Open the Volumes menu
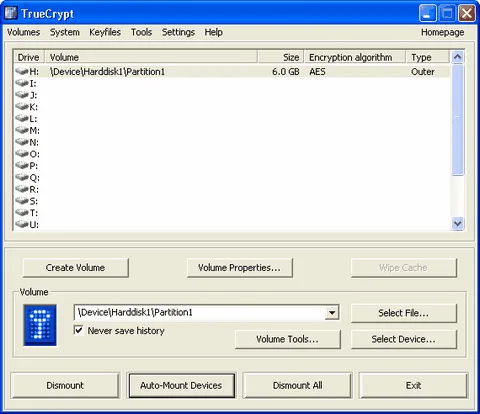Viewport: 480px width, 414px height. [24, 32]
